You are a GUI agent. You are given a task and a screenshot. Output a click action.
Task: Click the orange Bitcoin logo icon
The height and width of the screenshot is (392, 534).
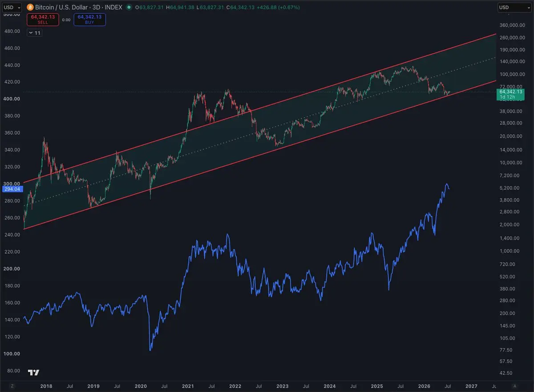pos(30,8)
